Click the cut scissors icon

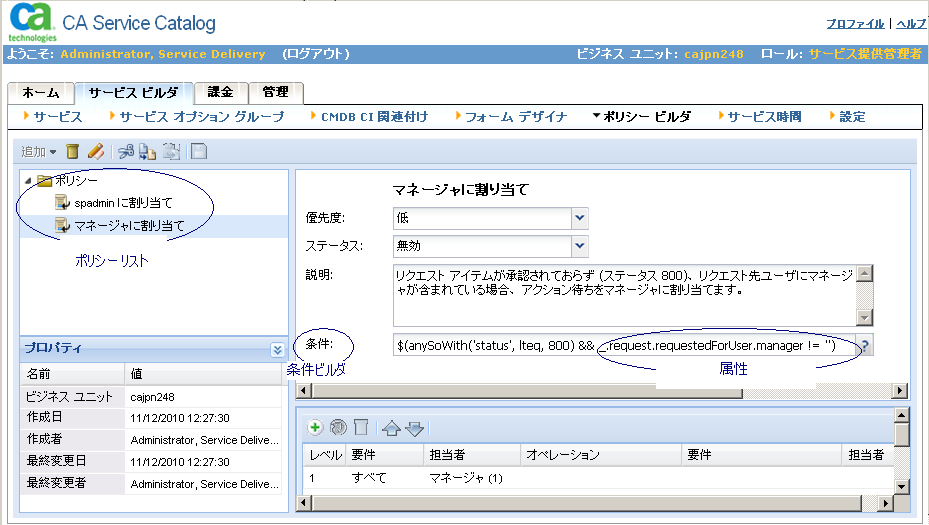click(x=125, y=151)
